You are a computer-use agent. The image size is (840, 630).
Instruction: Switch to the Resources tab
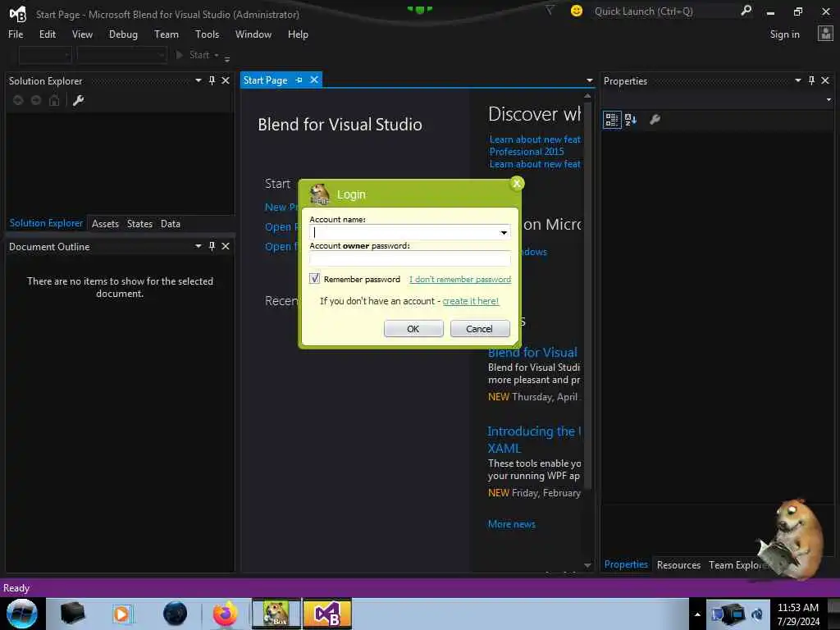(678, 565)
